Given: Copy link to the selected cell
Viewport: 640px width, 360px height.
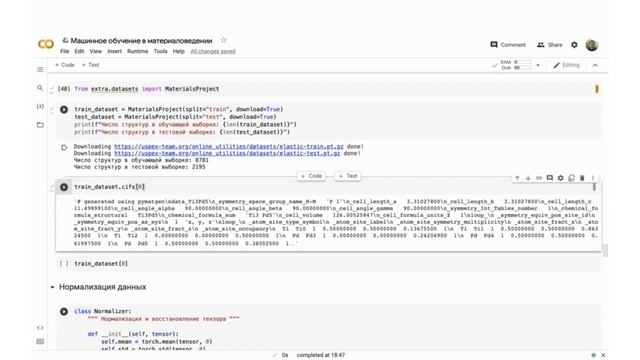Looking at the screenshot, I should 539,178.
